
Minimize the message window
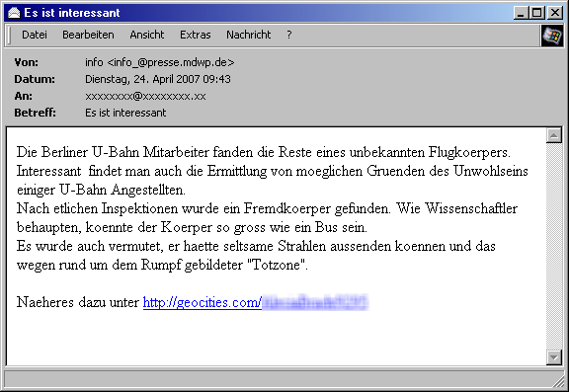pyautogui.click(x=521, y=13)
